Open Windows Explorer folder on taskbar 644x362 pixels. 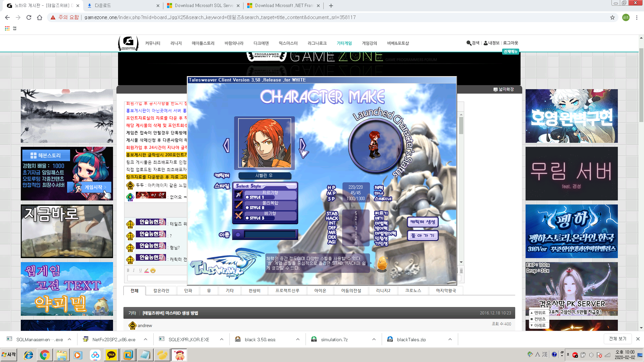(x=61, y=355)
